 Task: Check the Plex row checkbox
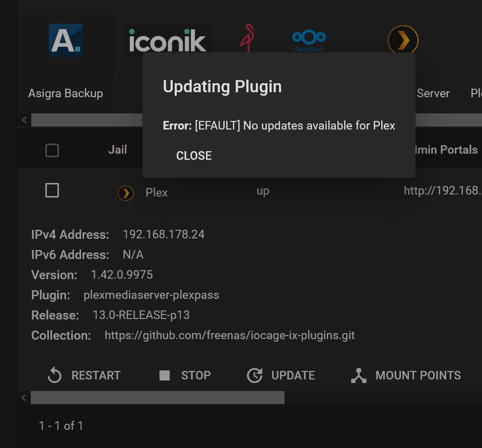coord(52,190)
